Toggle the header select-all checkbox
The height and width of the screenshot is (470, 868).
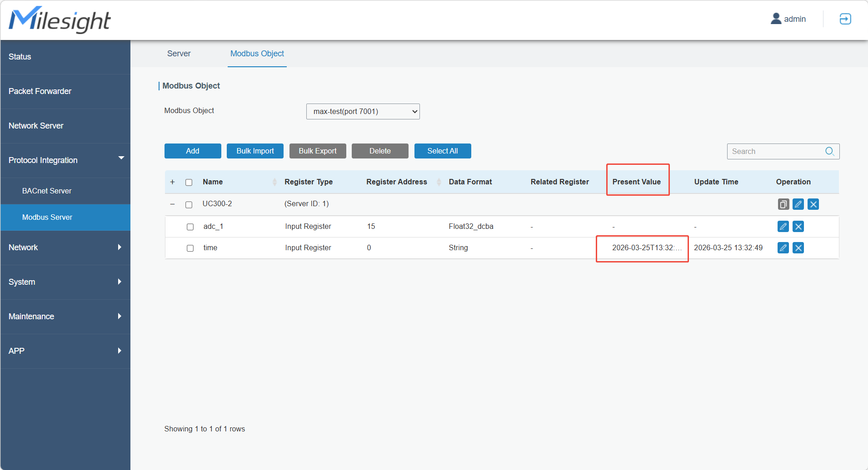point(189,183)
